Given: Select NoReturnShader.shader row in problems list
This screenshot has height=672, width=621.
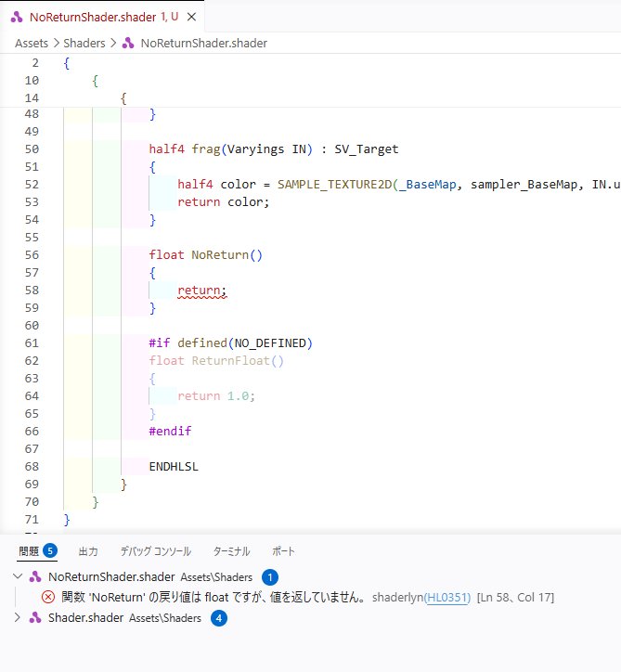Looking at the screenshot, I should [x=310, y=576].
